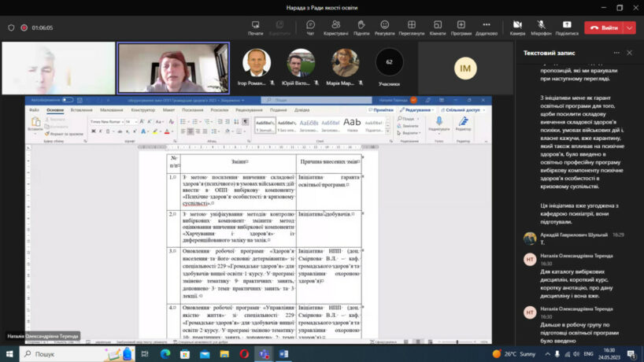The width and height of the screenshot is (644, 362).
Task: Open the 62 Учасники overflow participants tile
Action: tap(389, 63)
